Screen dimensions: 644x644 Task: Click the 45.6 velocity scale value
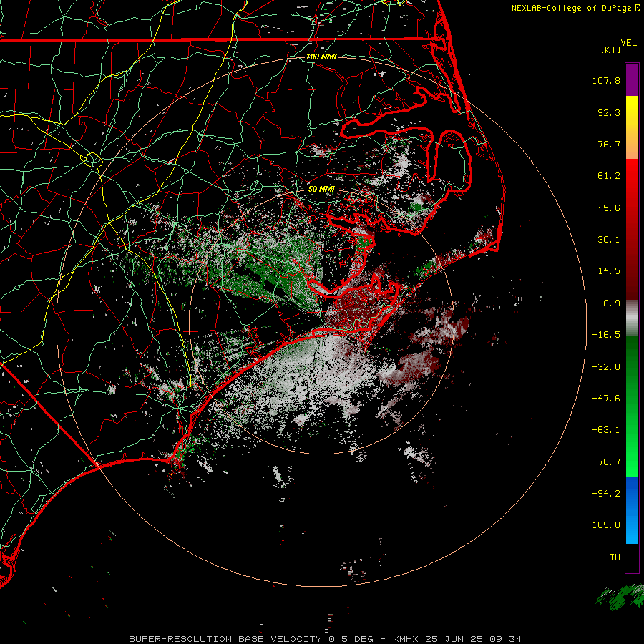click(609, 208)
